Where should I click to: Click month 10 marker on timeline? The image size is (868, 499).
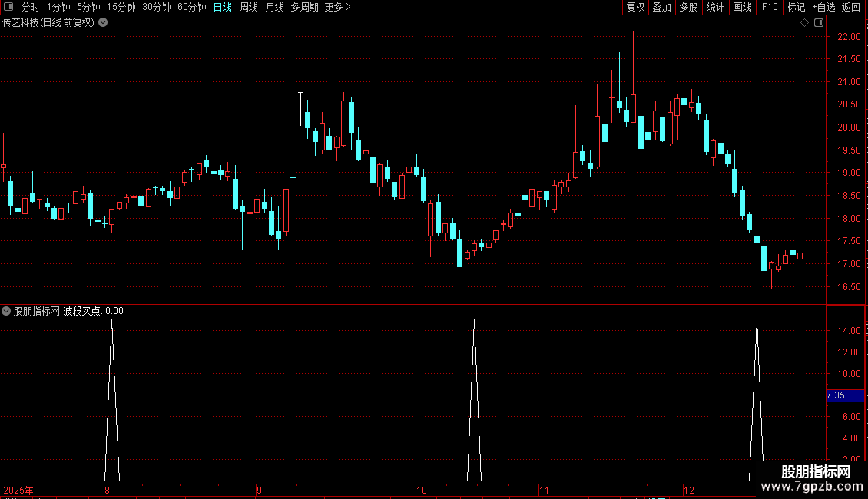(x=422, y=490)
